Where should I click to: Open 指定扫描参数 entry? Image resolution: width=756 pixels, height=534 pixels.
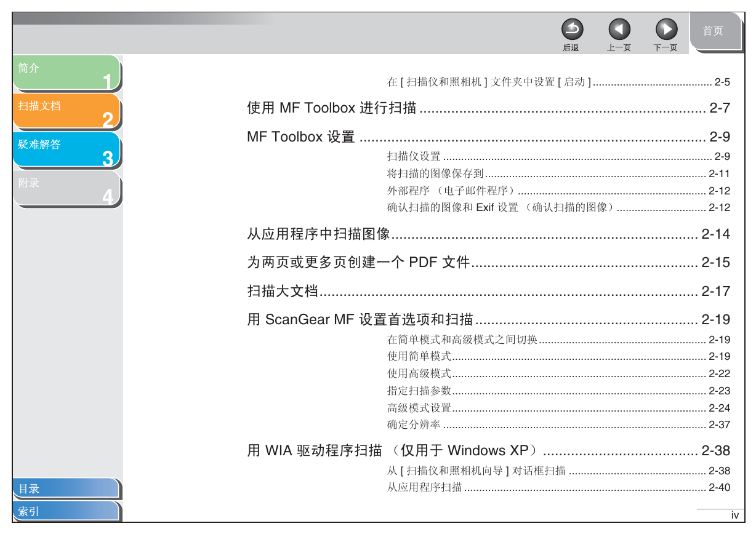point(558,391)
